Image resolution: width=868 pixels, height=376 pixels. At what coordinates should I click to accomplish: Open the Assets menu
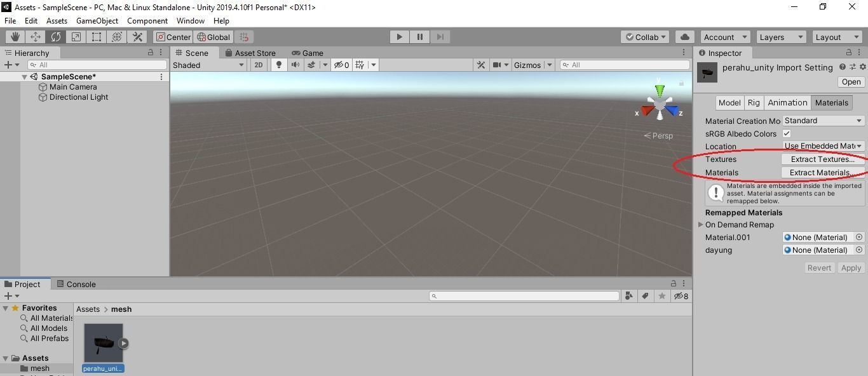57,21
